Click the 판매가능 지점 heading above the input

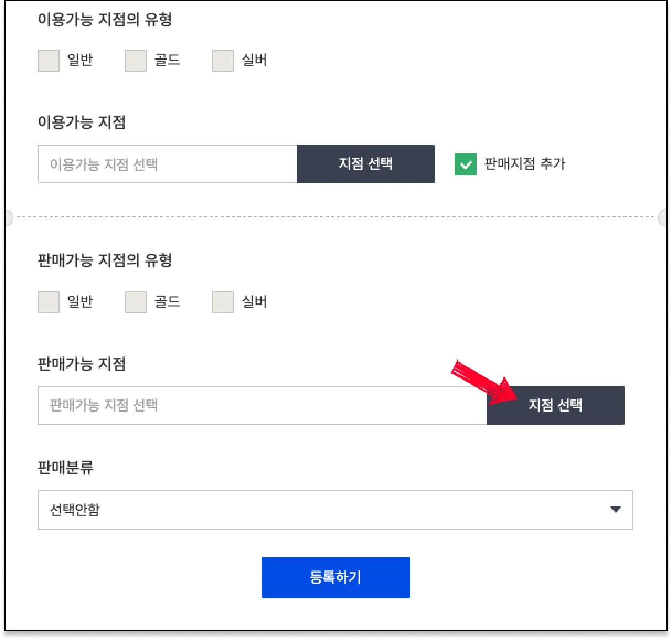pyautogui.click(x=82, y=364)
